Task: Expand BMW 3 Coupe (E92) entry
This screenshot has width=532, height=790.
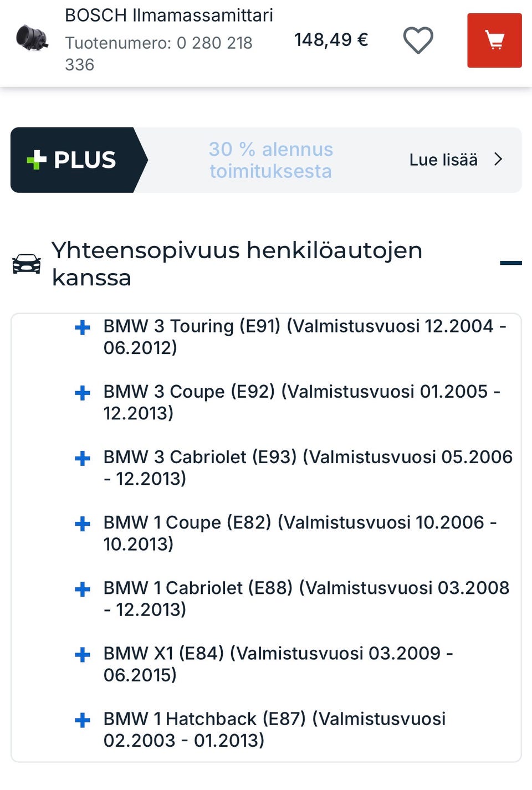Action: pos(83,393)
